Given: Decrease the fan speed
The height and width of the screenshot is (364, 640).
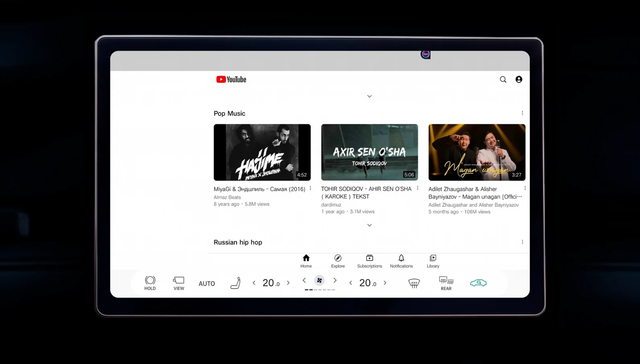Looking at the screenshot, I should tap(304, 280).
